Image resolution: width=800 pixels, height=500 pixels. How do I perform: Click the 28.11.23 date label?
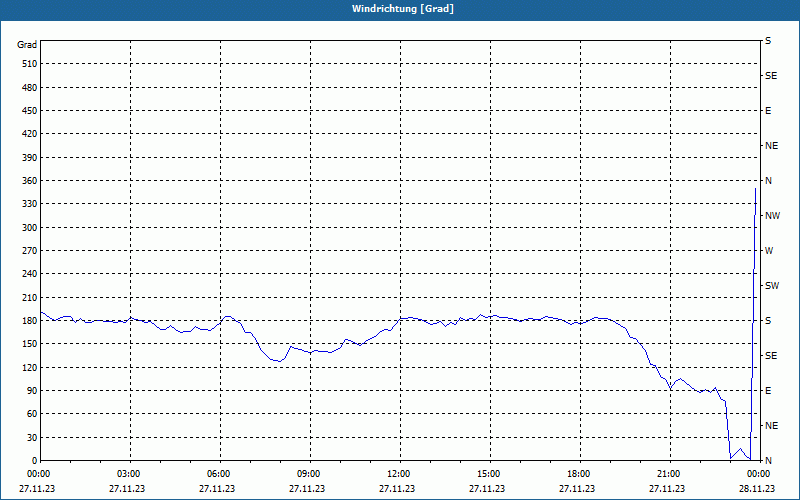[757, 489]
